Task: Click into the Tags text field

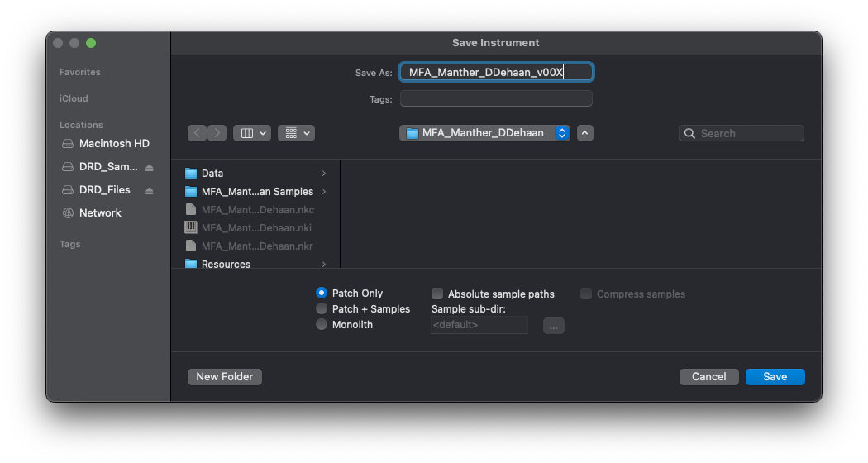Action: click(496, 99)
